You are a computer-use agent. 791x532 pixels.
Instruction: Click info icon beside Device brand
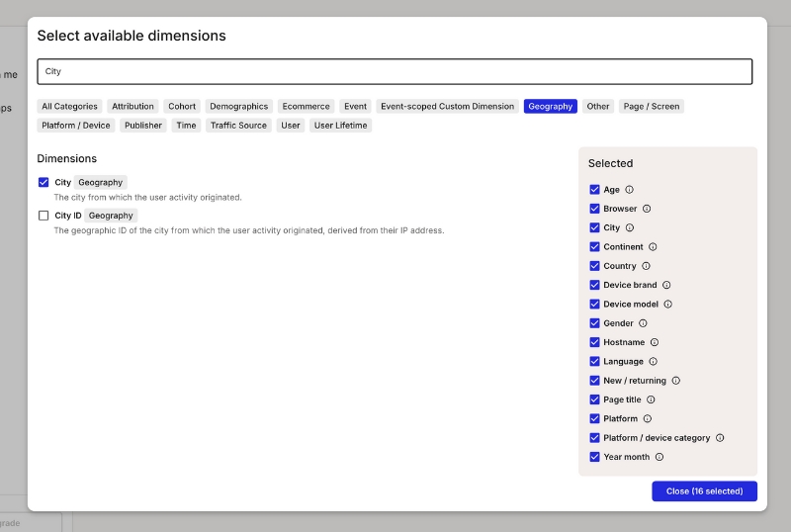(666, 285)
